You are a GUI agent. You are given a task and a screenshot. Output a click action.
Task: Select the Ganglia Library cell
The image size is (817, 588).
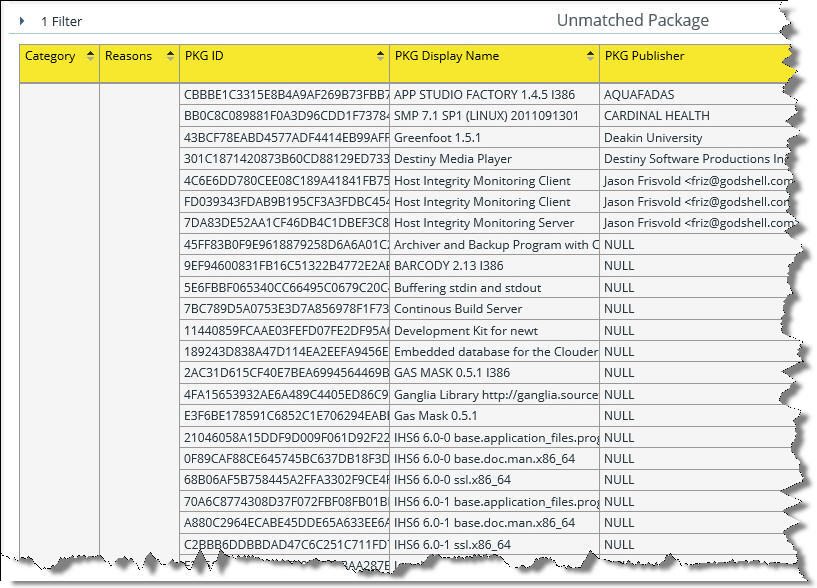pyautogui.click(x=494, y=395)
